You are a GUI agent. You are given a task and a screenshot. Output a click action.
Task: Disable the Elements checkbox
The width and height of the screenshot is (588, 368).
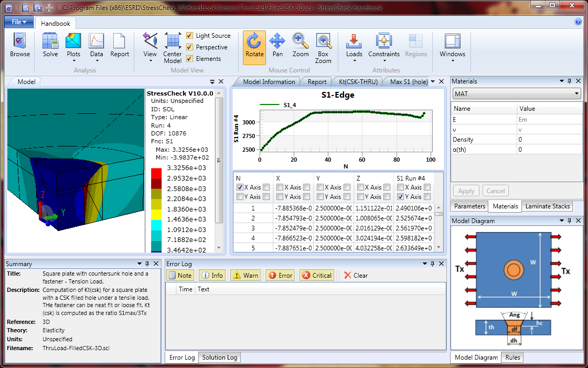pos(190,59)
